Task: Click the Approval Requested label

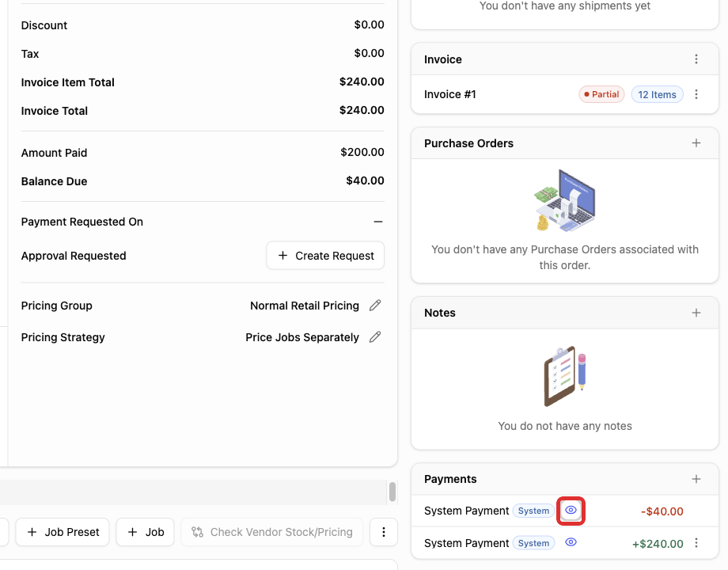Action: coord(74,256)
